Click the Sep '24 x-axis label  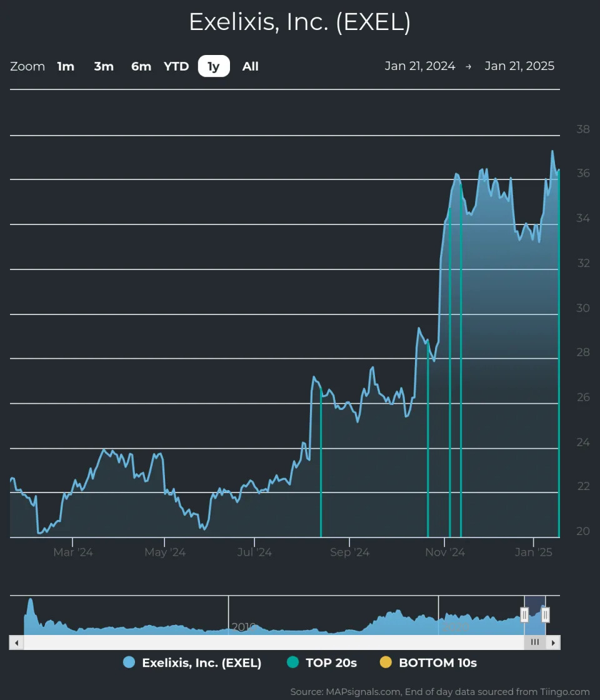click(349, 552)
